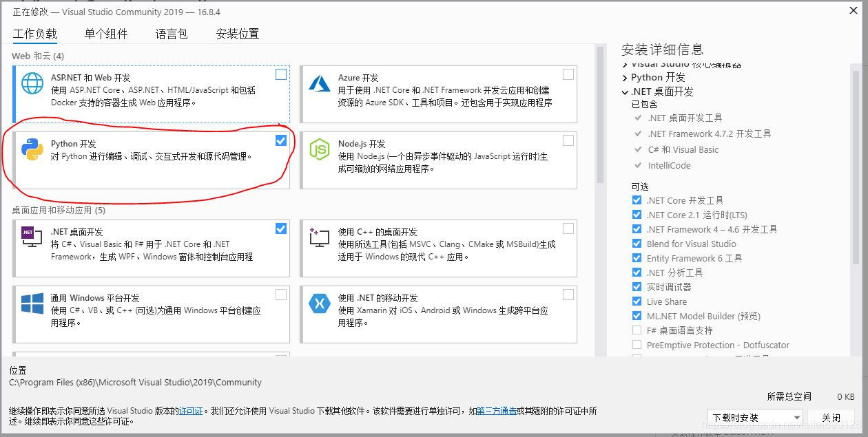868x437 pixels.
Task: Click the 桌面应用和移动应用 (5) group header
Action: coord(59,210)
